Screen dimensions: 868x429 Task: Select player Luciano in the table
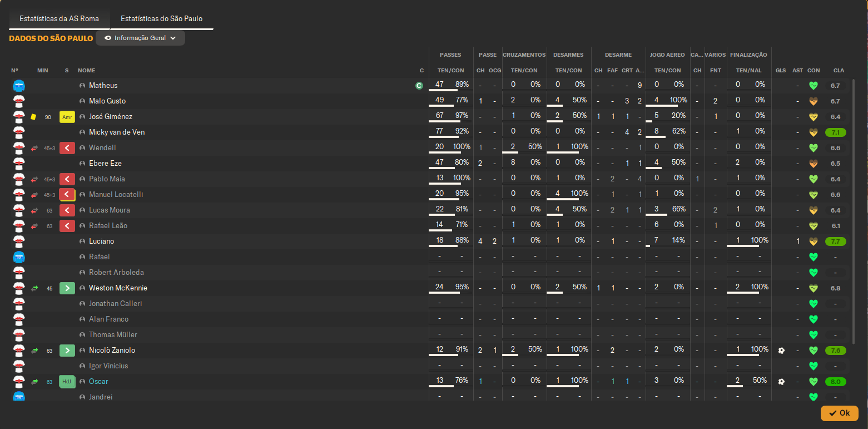pos(101,241)
